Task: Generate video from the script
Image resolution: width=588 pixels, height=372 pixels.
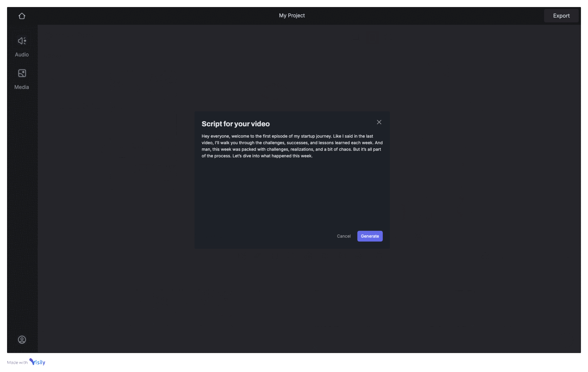Action: (370, 236)
